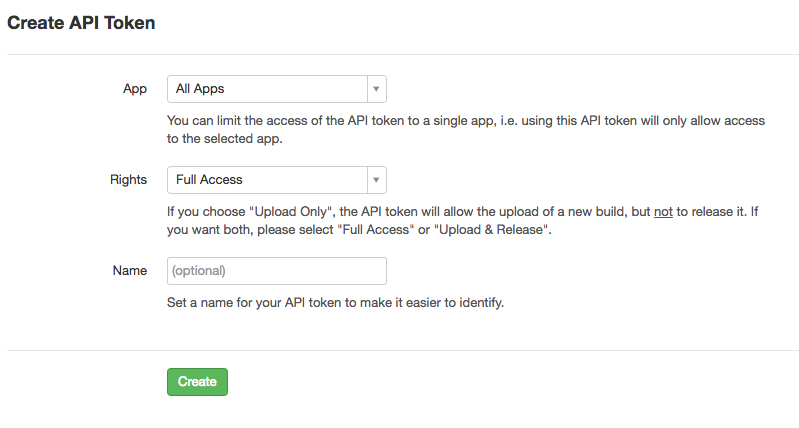The height and width of the screenshot is (428, 799).
Task: Click the hint about naming your API token
Action: [335, 303]
